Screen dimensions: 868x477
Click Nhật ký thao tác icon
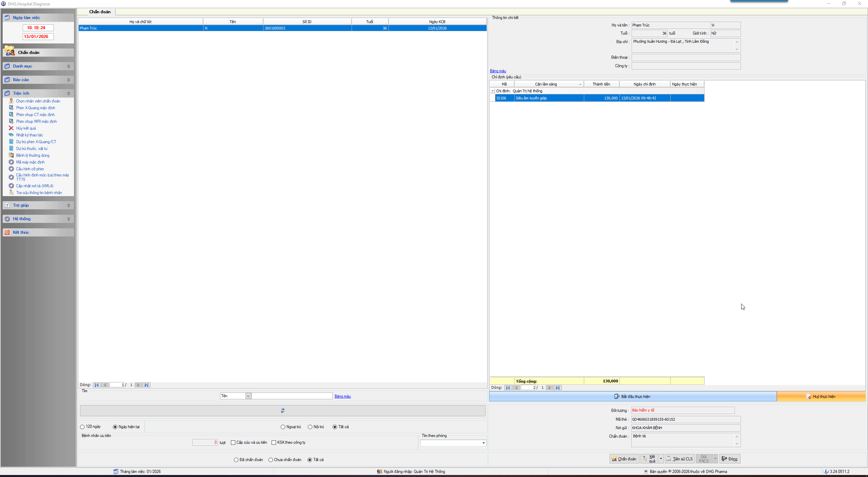point(11,135)
